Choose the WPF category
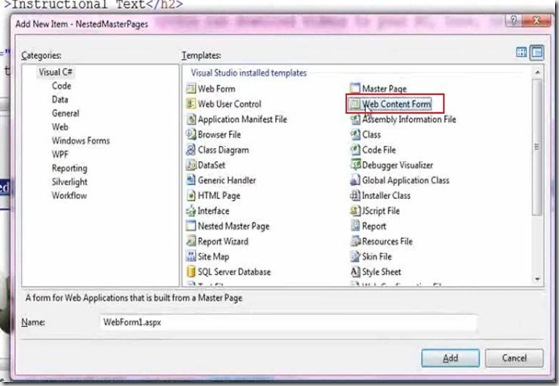 (60, 154)
